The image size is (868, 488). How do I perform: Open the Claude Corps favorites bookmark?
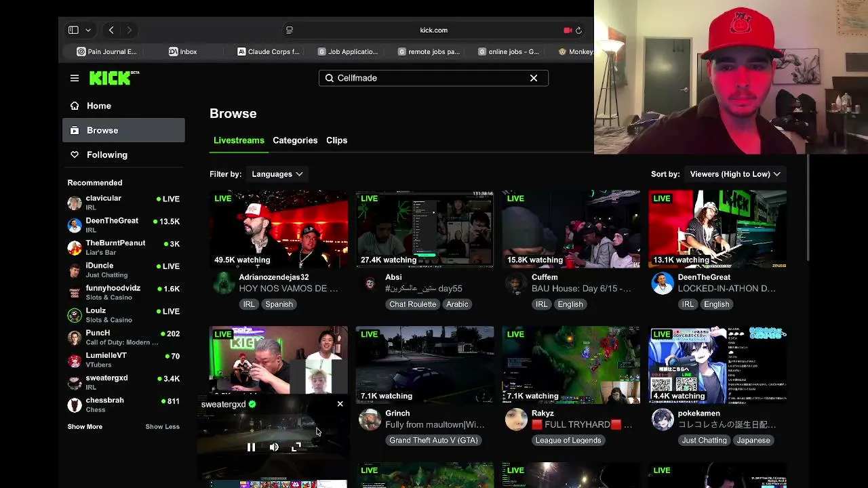269,52
